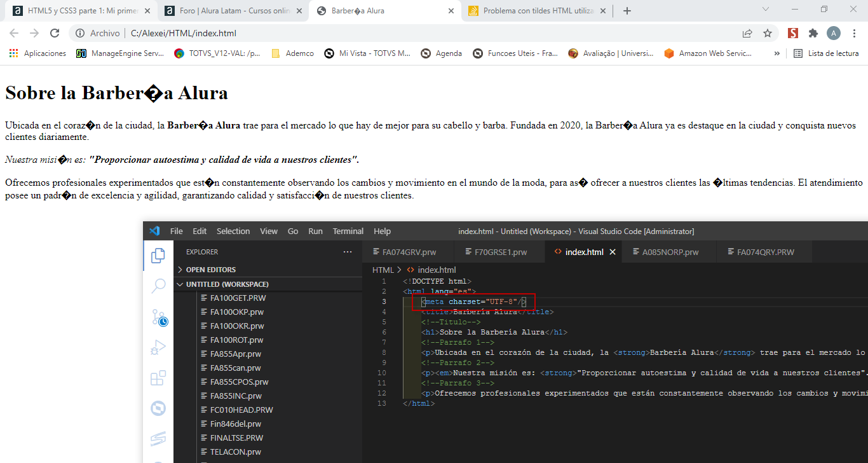Click HTML segment in editor breadcrumb
Screen dimensions: 868x463
click(383, 270)
